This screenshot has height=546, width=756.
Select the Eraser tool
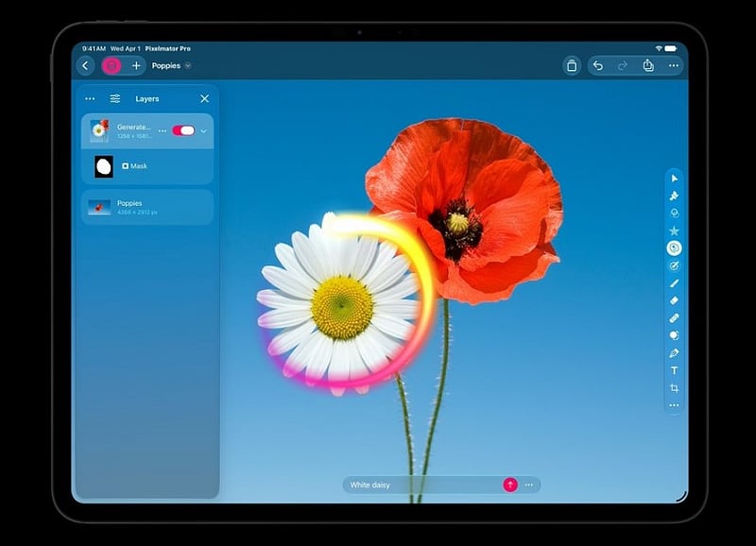pyautogui.click(x=674, y=300)
